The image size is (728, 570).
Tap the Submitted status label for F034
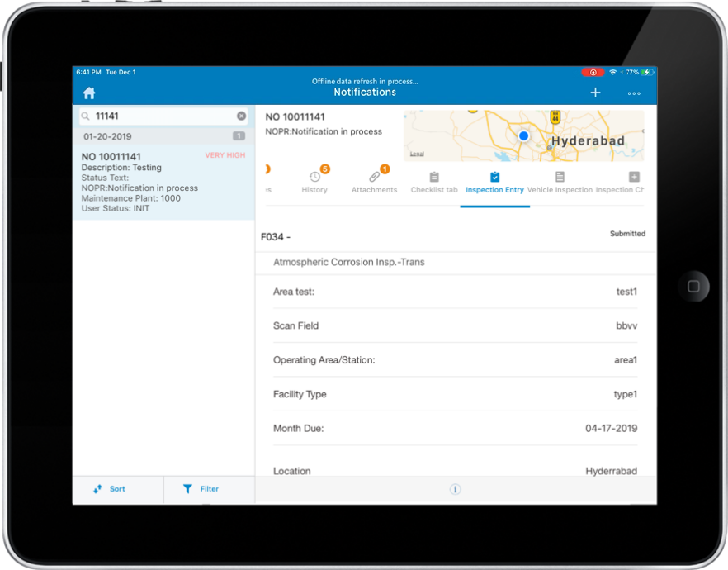coord(627,234)
